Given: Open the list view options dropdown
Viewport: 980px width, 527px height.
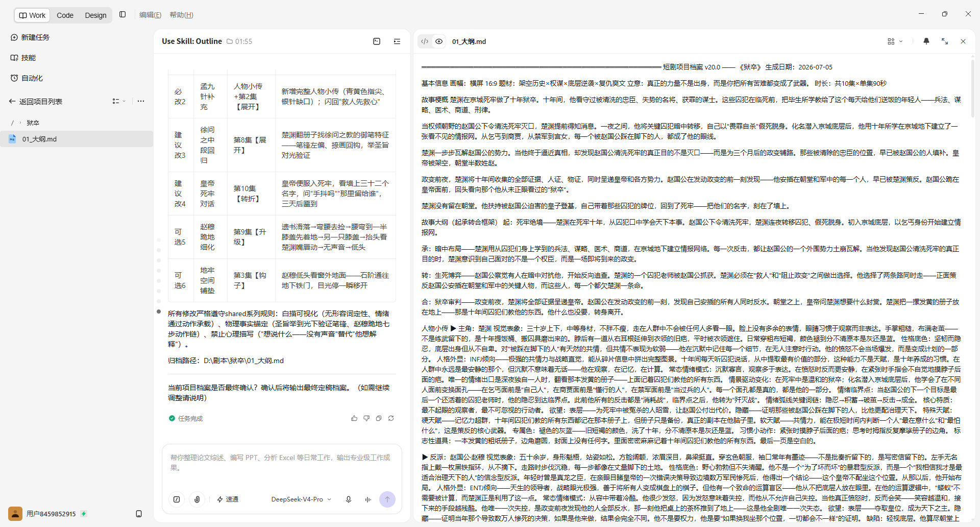Looking at the screenshot, I should click(x=119, y=101).
